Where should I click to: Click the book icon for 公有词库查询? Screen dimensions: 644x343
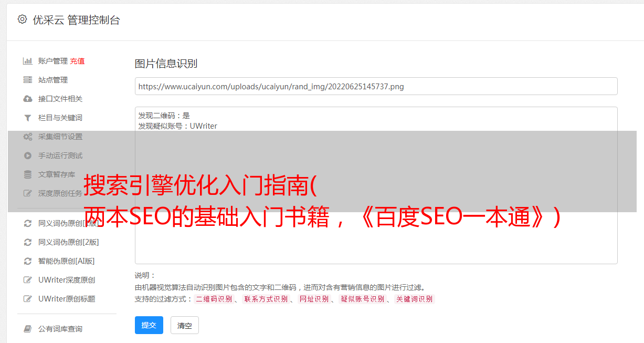pyautogui.click(x=28, y=329)
